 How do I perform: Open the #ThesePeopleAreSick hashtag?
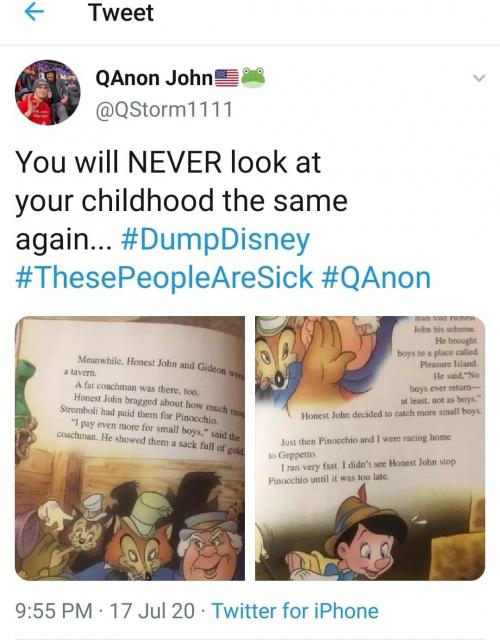[164, 278]
